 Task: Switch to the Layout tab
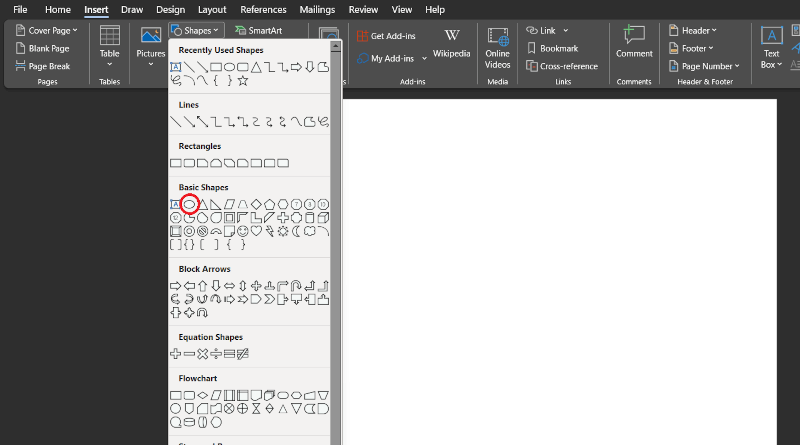coord(211,9)
